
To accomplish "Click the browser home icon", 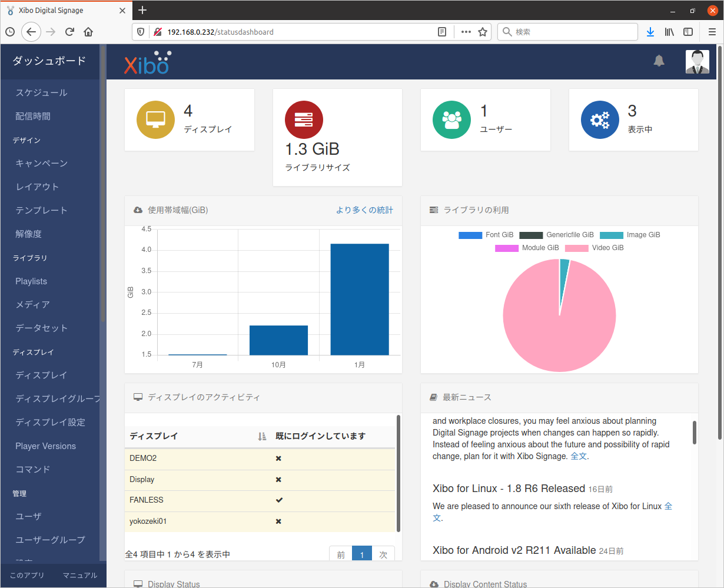I will click(88, 32).
